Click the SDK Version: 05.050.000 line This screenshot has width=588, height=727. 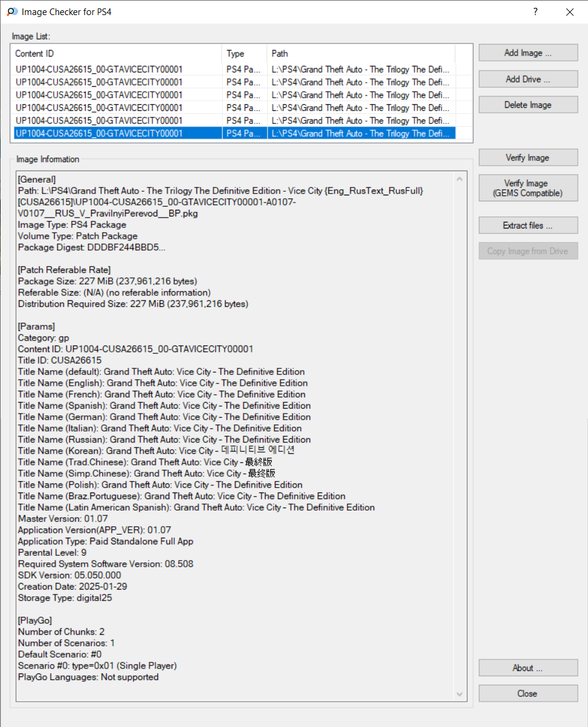click(69, 575)
